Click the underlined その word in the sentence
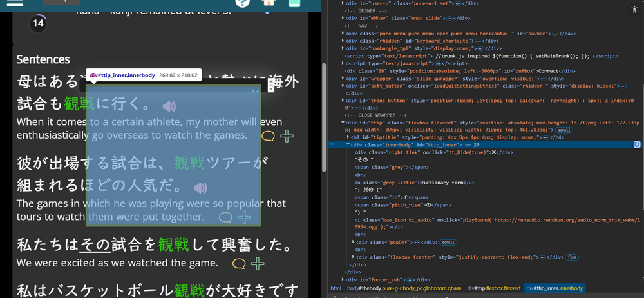The image size is (644, 298). [95, 245]
